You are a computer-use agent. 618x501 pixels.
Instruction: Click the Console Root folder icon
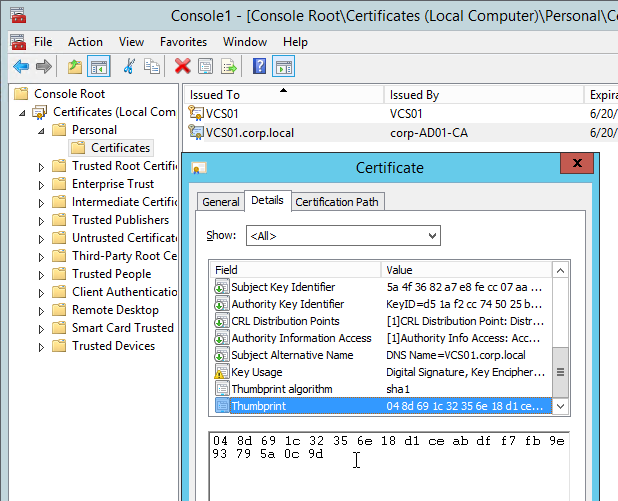[x=21, y=94]
